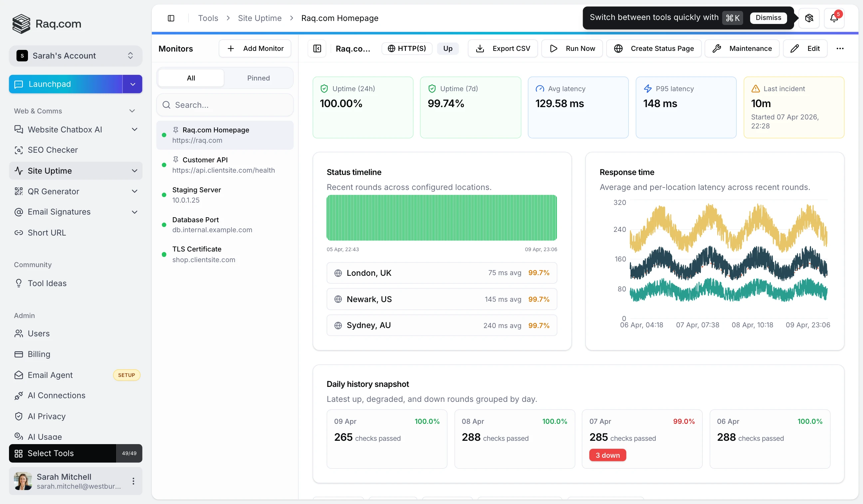Open the QR Generator tool
Image resolution: width=863 pixels, height=504 pixels.
(53, 191)
